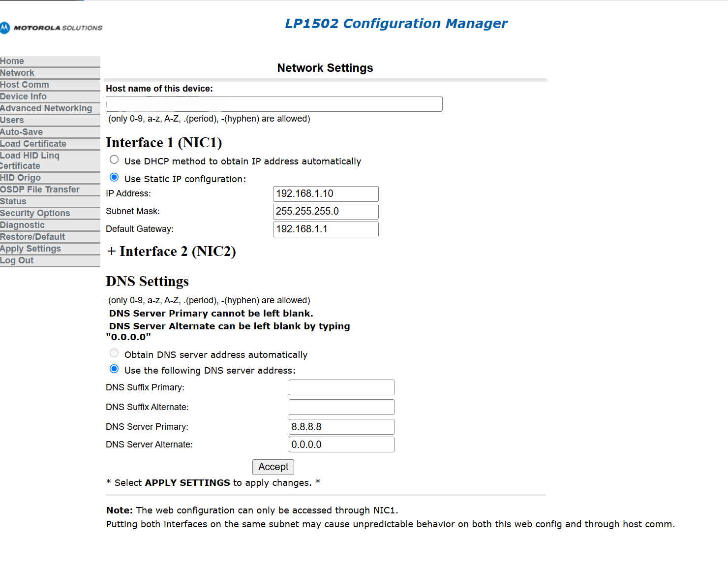This screenshot has height=572, width=728.
Task: Go to HID Origo page
Action: [20, 178]
